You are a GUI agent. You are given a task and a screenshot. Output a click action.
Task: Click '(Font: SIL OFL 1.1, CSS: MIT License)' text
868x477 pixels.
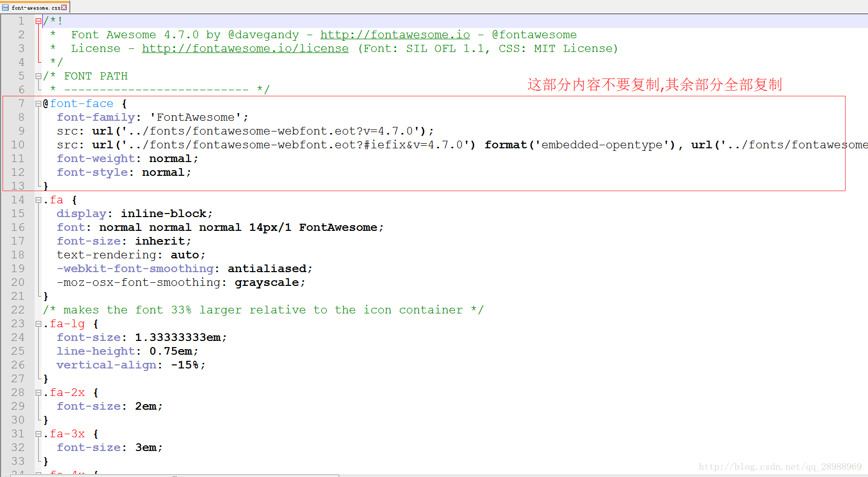tap(488, 48)
